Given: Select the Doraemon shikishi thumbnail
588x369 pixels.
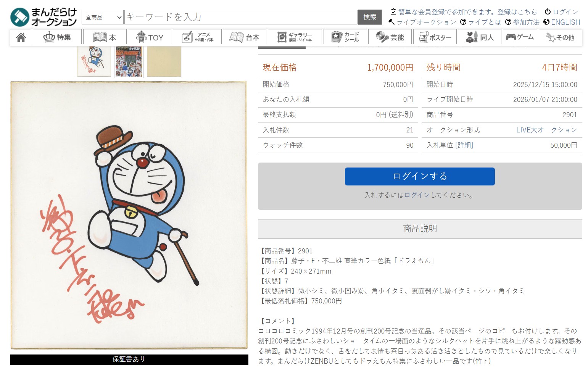Looking at the screenshot, I should click(x=94, y=61).
